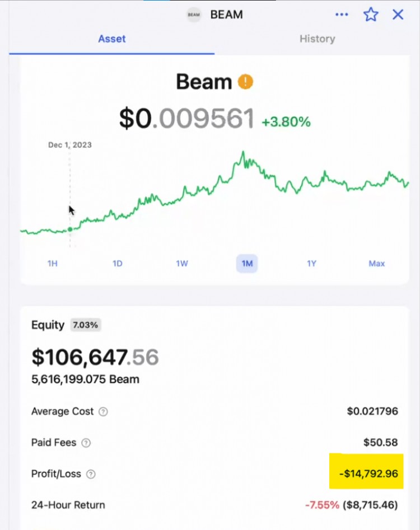420x530 pixels.
Task: Close the BEAM asset panel
Action: [x=398, y=15]
